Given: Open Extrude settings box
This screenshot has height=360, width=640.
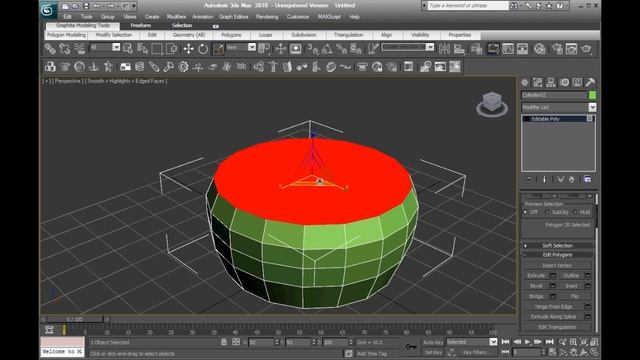Looking at the screenshot, I should click(553, 276).
